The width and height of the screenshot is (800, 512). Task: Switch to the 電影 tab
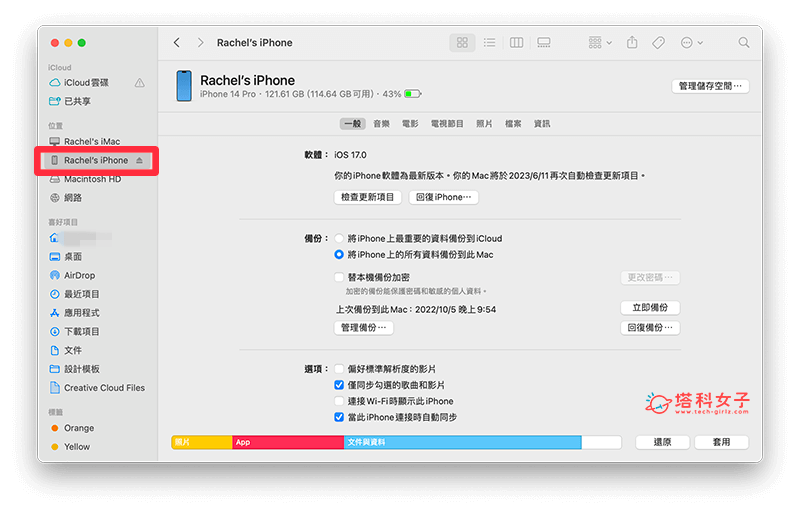tap(410, 124)
